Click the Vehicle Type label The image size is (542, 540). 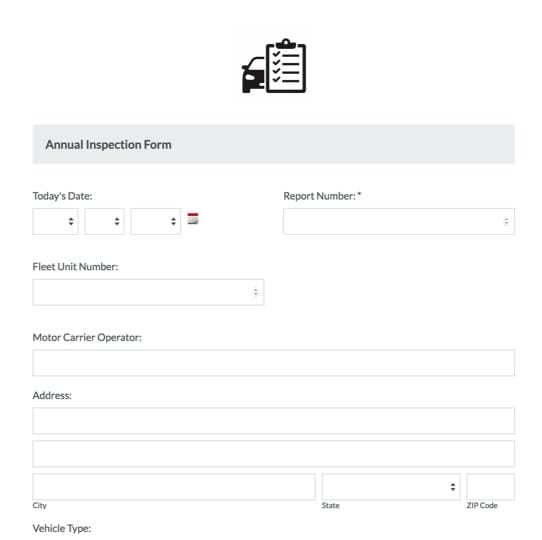[x=62, y=528]
